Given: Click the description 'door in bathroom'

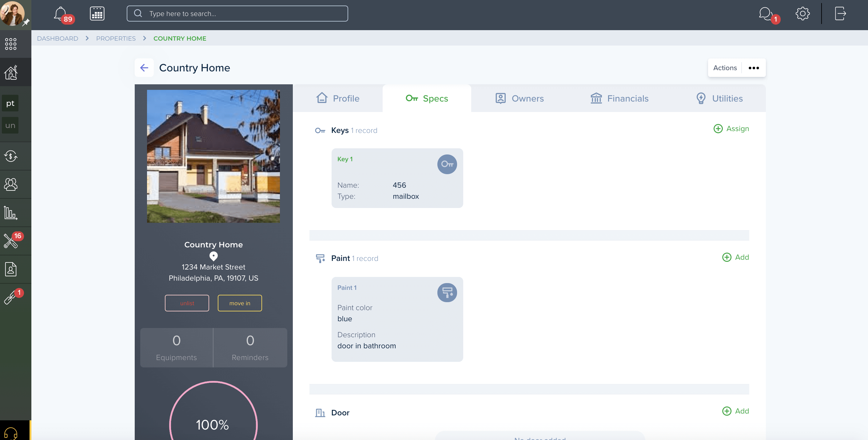Looking at the screenshot, I should (x=367, y=346).
